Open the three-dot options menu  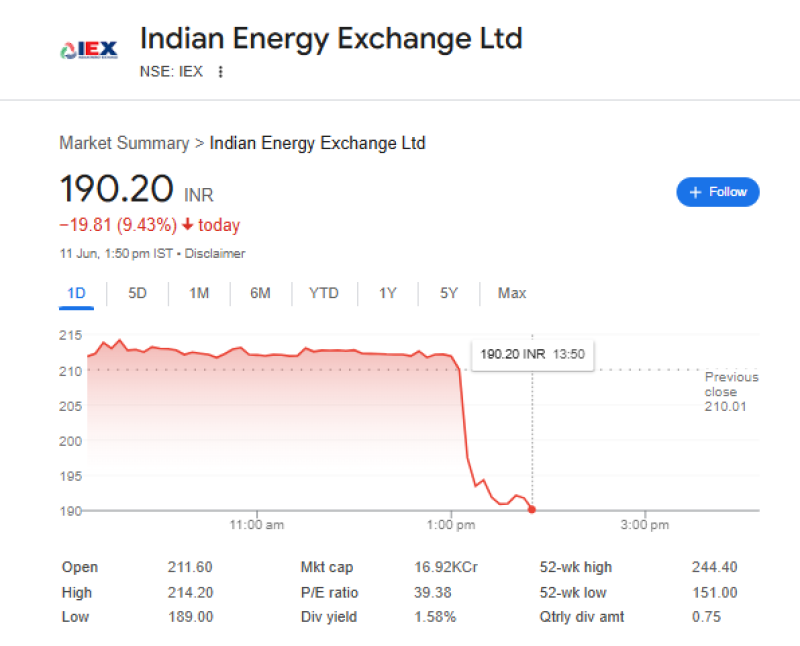pos(220,71)
